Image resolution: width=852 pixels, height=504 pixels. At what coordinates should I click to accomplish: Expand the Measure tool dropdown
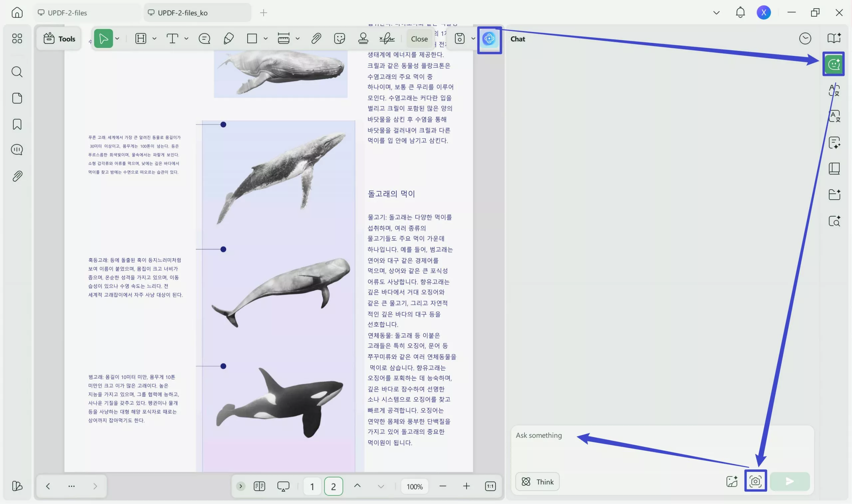[x=298, y=38]
